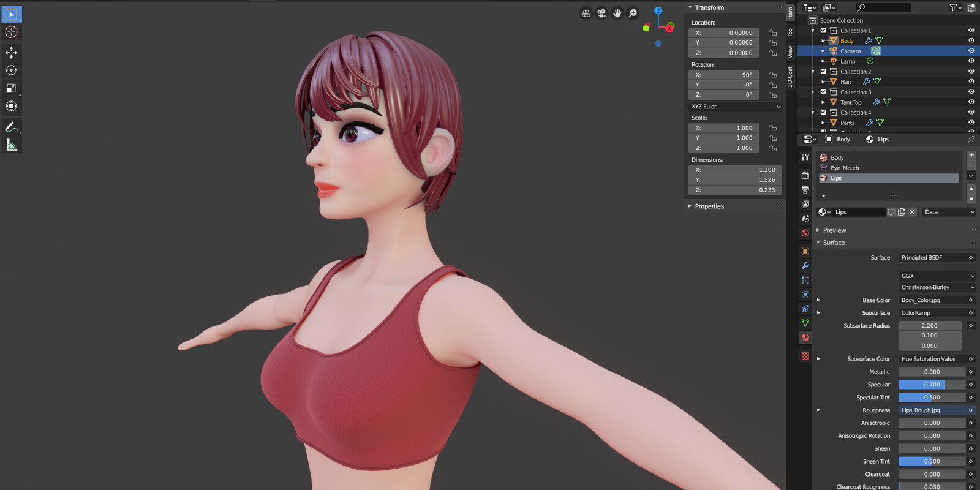Open the Output properties printer icon
Image resolution: width=980 pixels, height=490 pixels.
(x=805, y=190)
